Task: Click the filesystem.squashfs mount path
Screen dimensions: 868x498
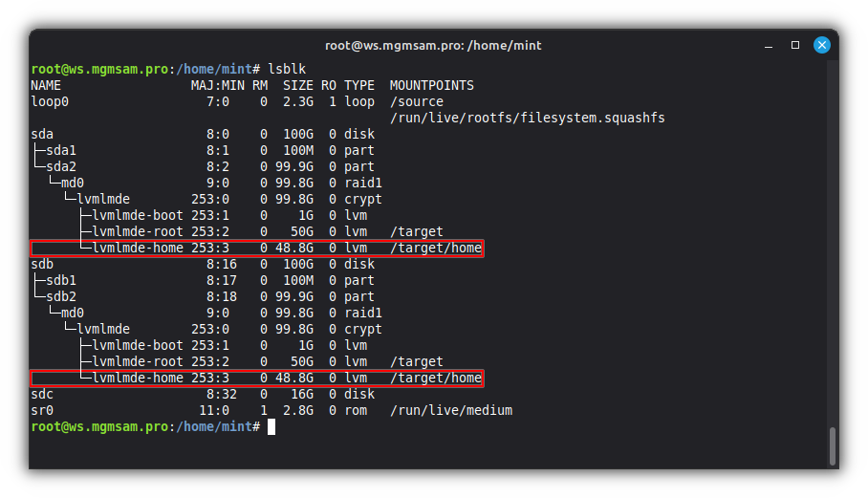Action: coord(527,118)
